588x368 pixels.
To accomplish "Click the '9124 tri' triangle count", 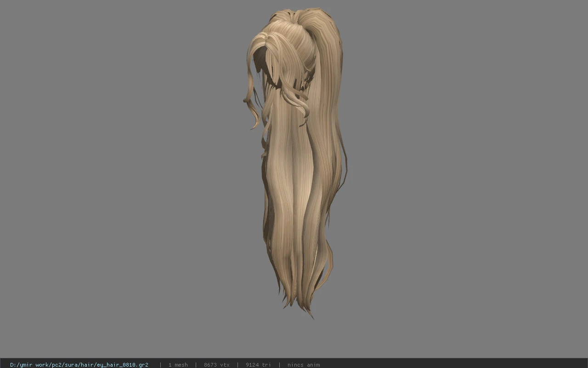I will pos(258,365).
